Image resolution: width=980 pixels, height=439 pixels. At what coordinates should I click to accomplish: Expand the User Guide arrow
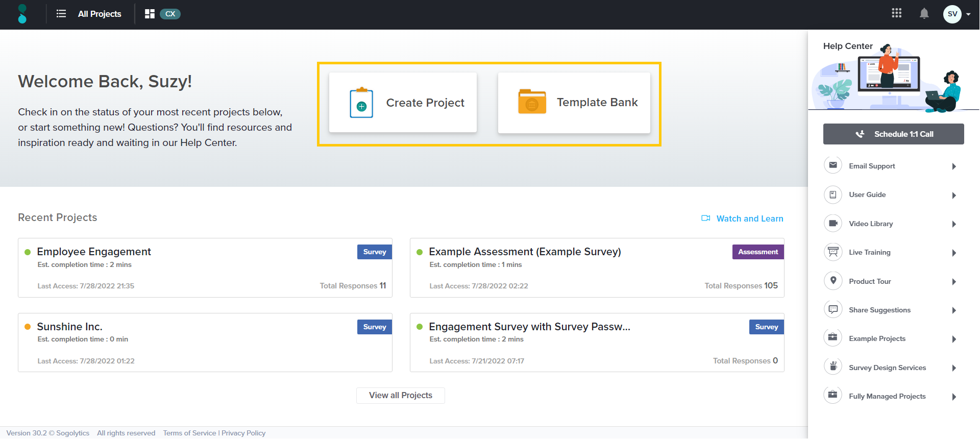(954, 196)
